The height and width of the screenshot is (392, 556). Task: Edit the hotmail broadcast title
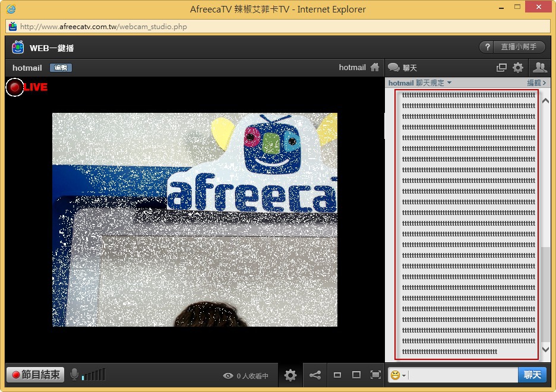tap(61, 68)
